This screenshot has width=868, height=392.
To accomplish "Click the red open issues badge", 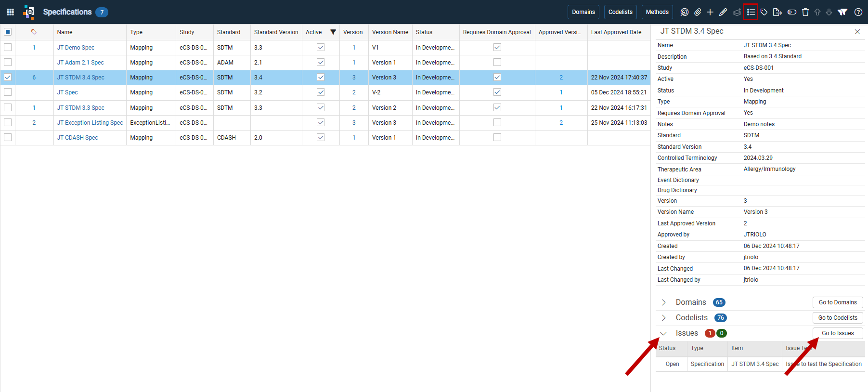I will click(x=710, y=333).
